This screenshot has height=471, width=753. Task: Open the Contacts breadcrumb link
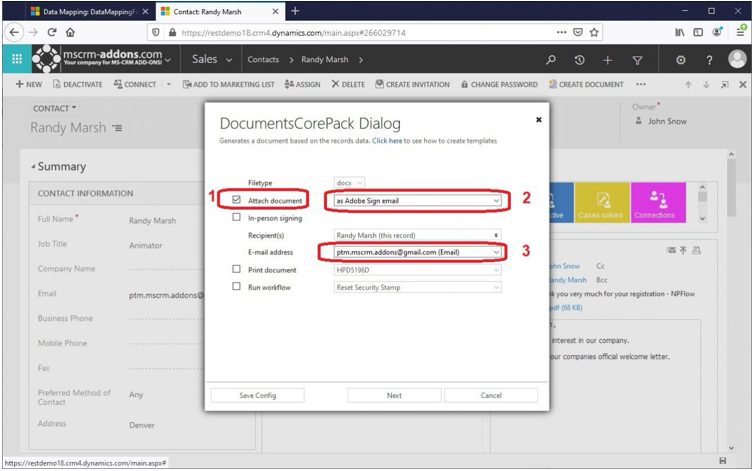(x=263, y=60)
